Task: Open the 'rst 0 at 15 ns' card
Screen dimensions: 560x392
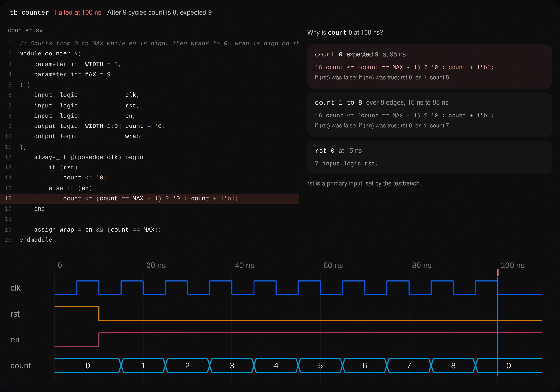Action: (429, 157)
